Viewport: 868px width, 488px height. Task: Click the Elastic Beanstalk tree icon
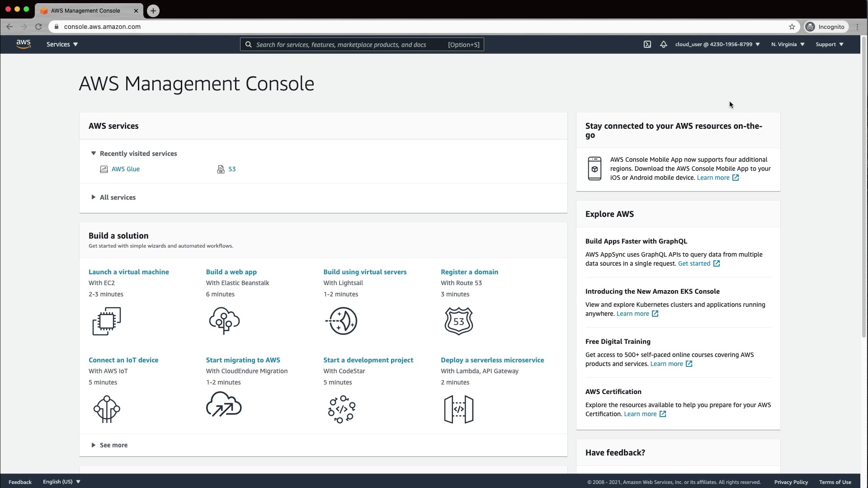(224, 321)
